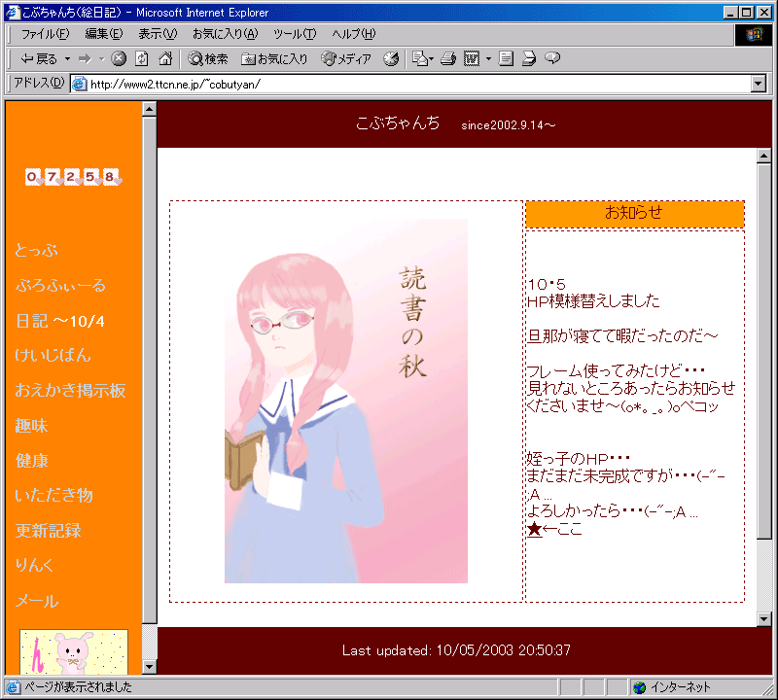The image size is (778, 700).
Task: Open the 日記 ～10/4 sidebar link
Action: (60, 321)
